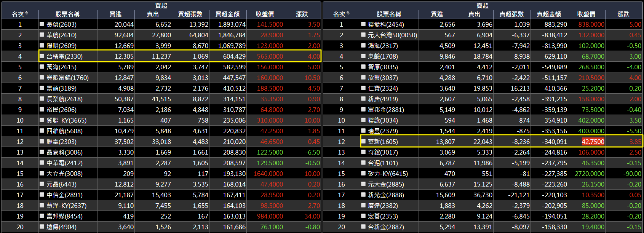Open stock 貿聯-KY(3665)
644x233 pixels.
tap(67, 120)
